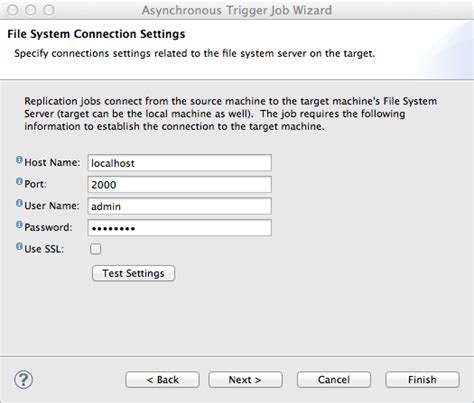This screenshot has height=403, width=474.
Task: Click the File System Connection Settings heading
Action: pyautogui.click(x=96, y=34)
